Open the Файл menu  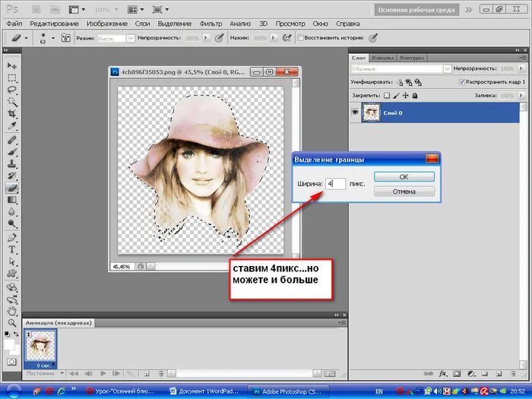14,24
